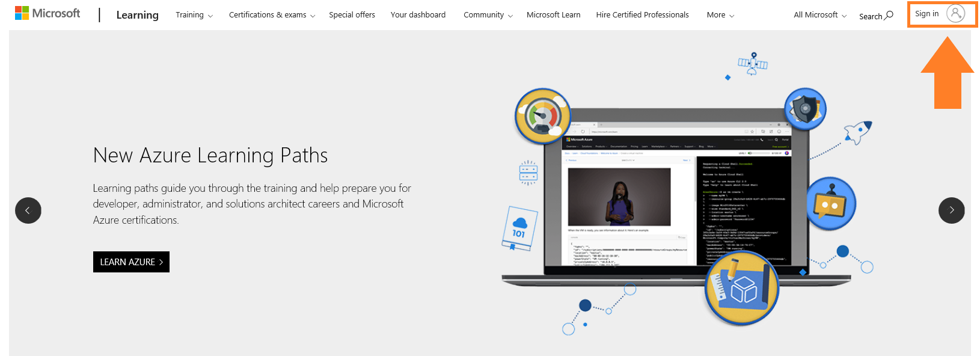Click the Microsoft logo
Viewport: 980px width, 356px height.
tap(47, 13)
